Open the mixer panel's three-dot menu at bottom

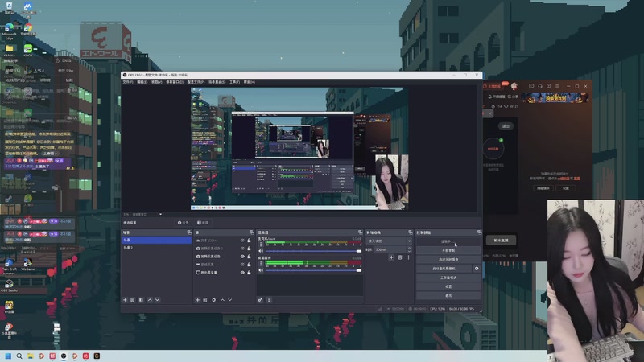269,300
